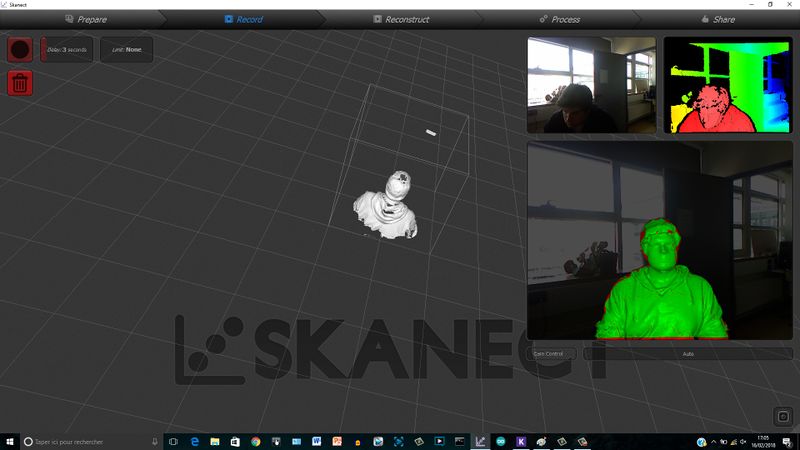Open the Windows Start menu
800x450 pixels.
pyautogui.click(x=10, y=441)
